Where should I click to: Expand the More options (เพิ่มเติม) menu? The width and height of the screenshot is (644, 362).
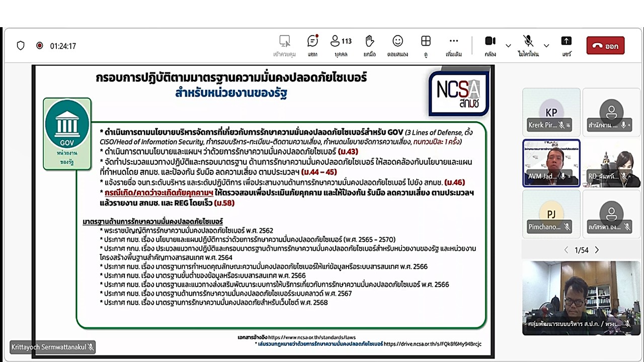(x=453, y=43)
